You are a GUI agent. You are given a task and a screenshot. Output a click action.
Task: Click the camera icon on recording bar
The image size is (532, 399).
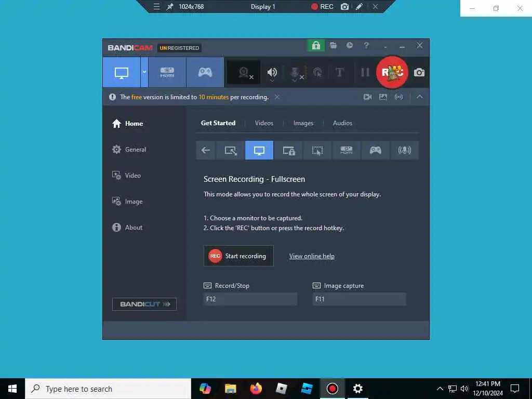coord(345,6)
